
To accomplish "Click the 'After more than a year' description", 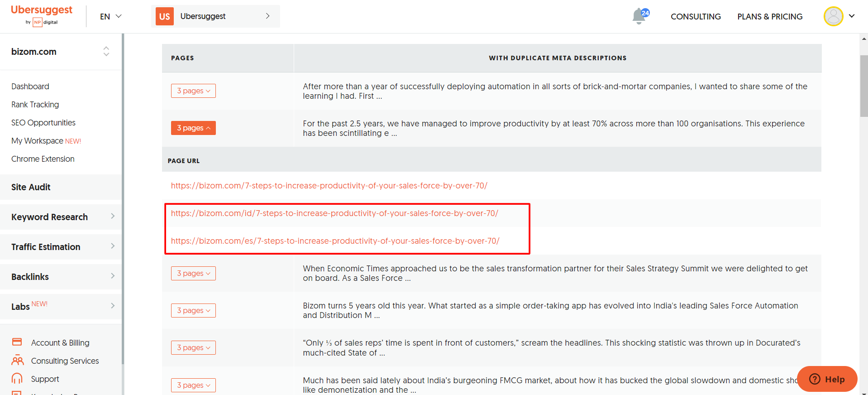I will coord(555,91).
